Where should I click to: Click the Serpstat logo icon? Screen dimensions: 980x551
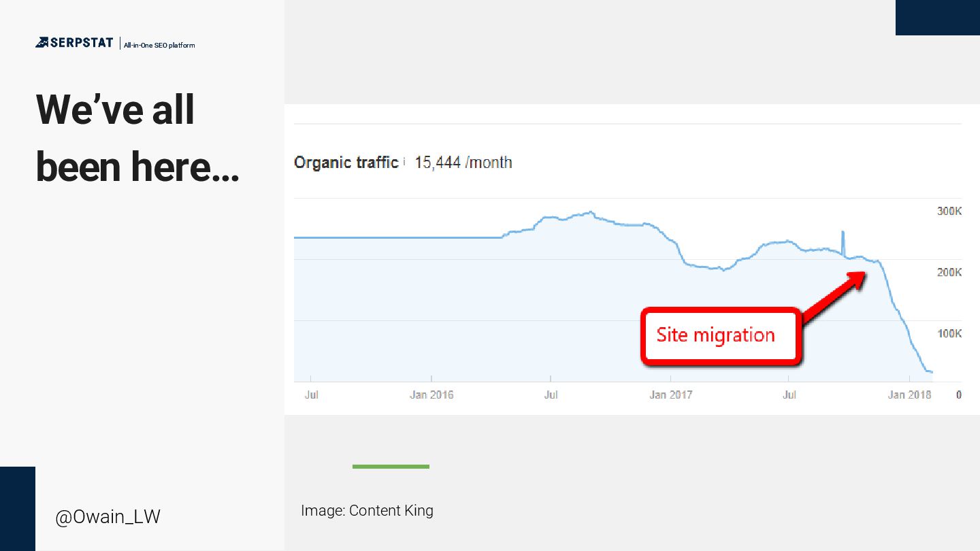[43, 43]
